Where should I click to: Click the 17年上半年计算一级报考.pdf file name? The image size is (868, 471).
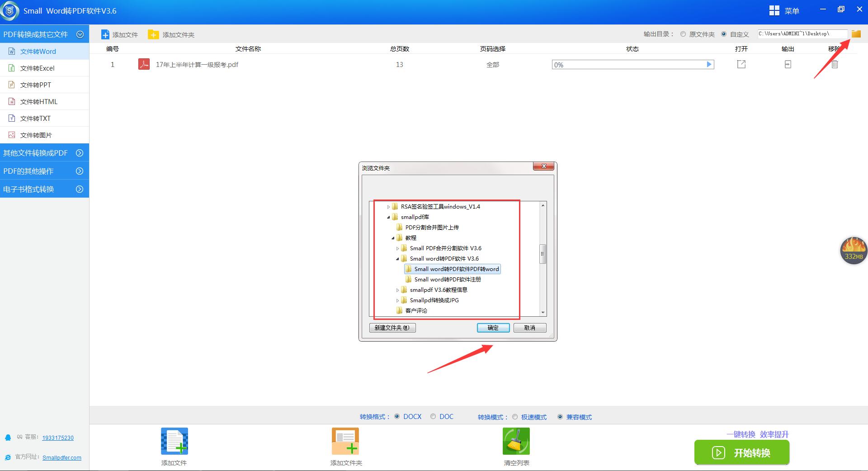coord(197,65)
